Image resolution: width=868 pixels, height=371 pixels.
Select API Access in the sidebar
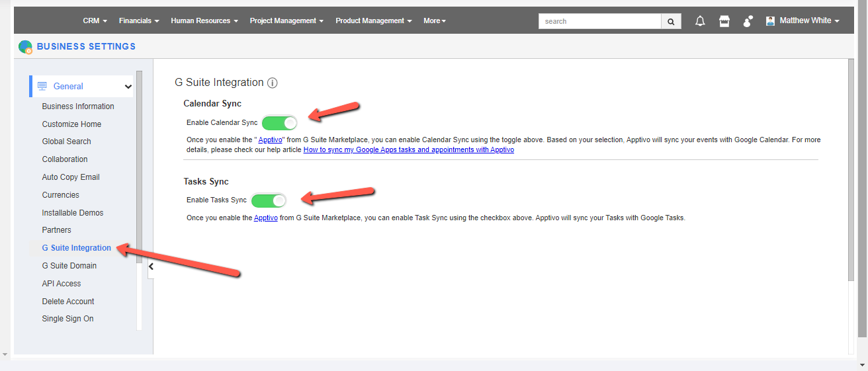click(x=62, y=284)
